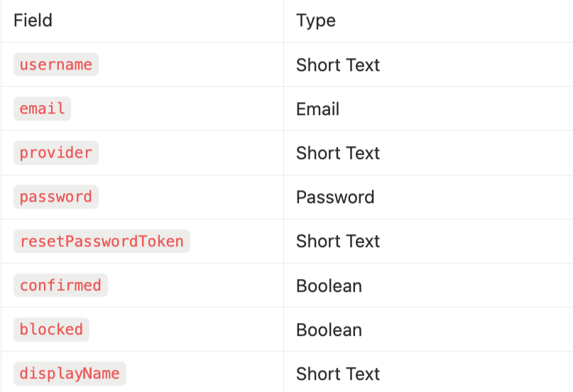Screen dimensions: 573x392
Task: Click the Field column header
Action: pyautogui.click(x=33, y=21)
